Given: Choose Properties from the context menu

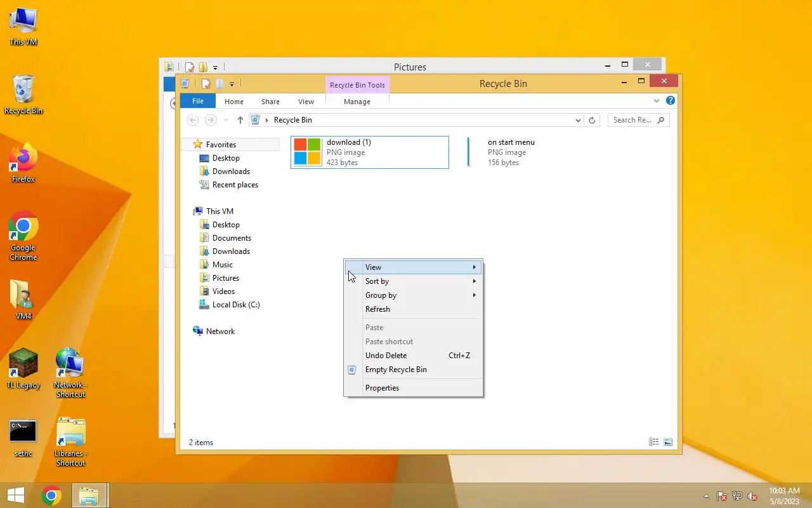Looking at the screenshot, I should click(413, 388).
